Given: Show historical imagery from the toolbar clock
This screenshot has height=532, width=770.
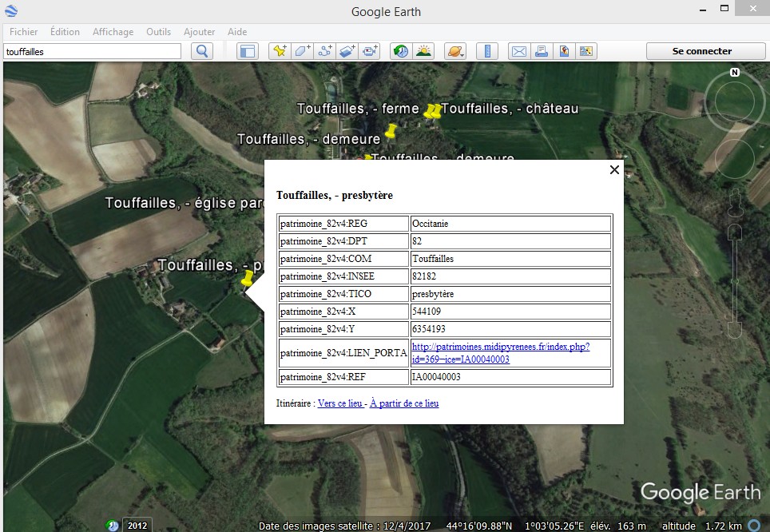Looking at the screenshot, I should click(x=401, y=51).
